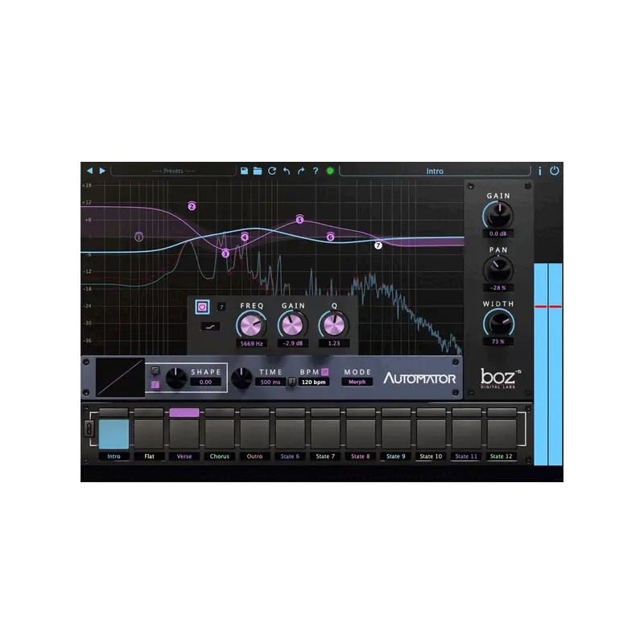
Task: Click the -2.9 dB gain value field
Action: click(293, 344)
